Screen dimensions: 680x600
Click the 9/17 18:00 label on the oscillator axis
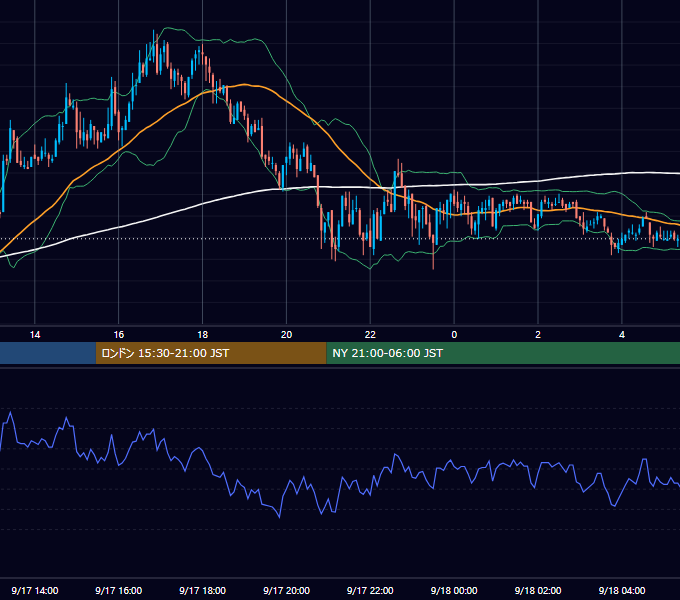tap(203, 590)
